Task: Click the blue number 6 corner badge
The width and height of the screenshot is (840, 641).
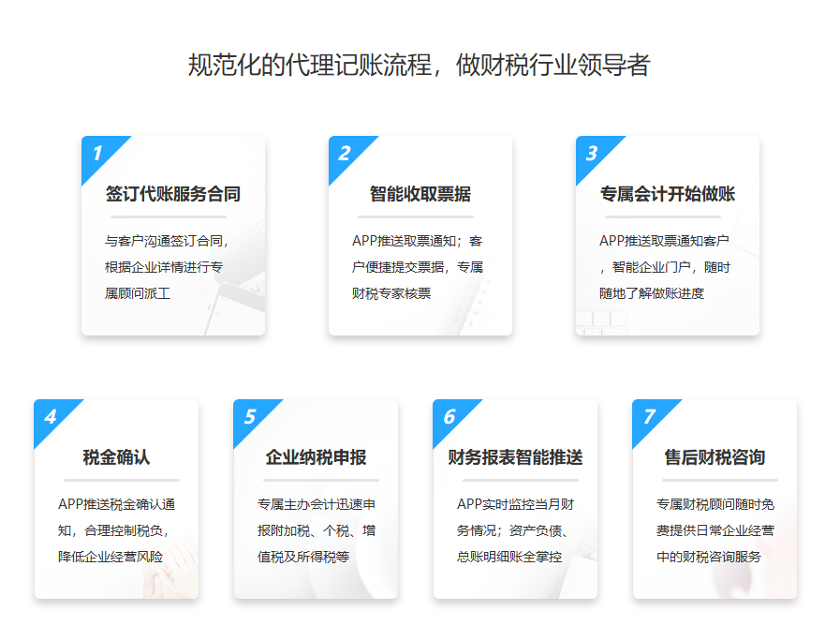Action: 449,417
